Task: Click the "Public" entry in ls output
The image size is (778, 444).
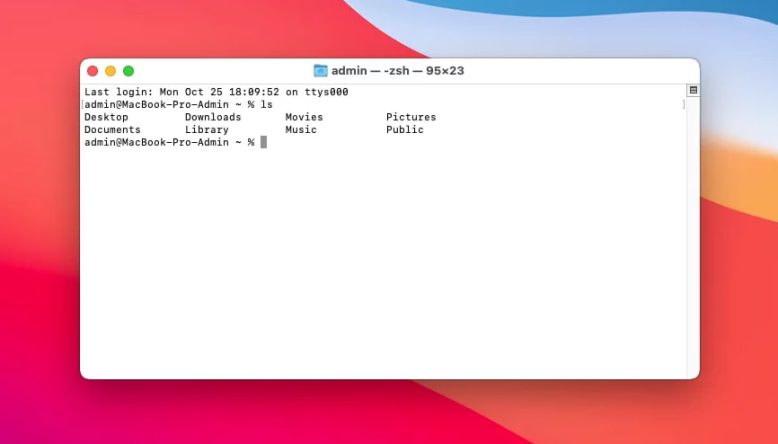Action: pyautogui.click(x=405, y=130)
